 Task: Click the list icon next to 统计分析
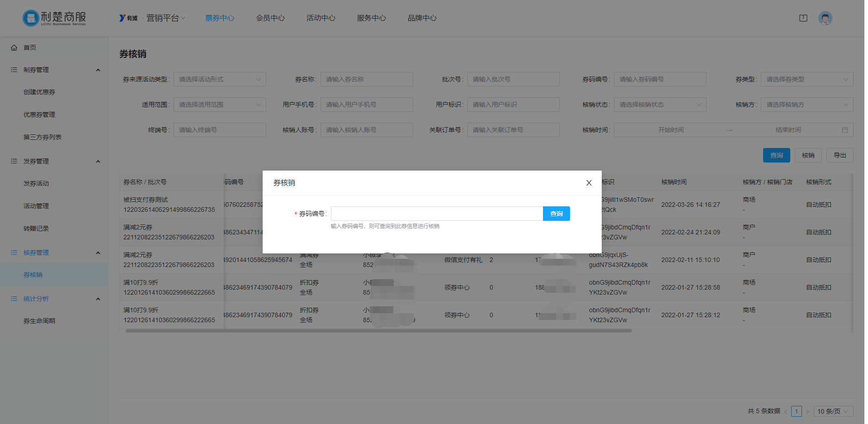pos(14,299)
